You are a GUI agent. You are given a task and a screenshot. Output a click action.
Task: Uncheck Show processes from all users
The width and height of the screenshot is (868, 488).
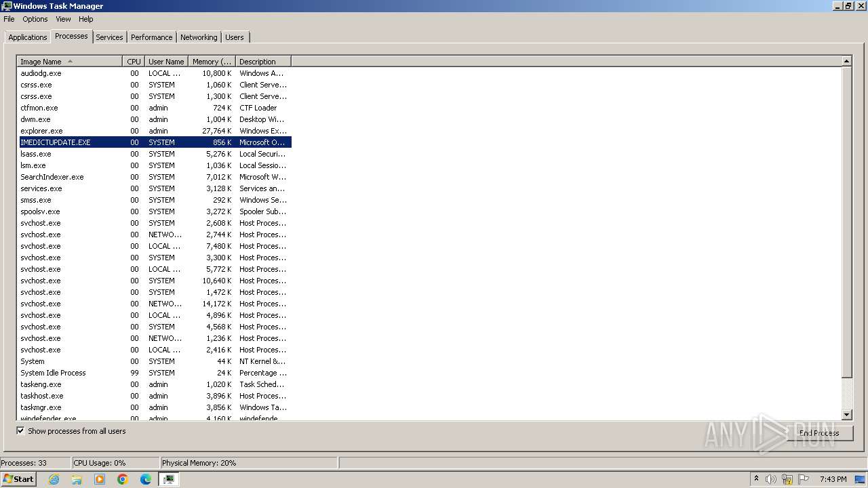(x=21, y=431)
